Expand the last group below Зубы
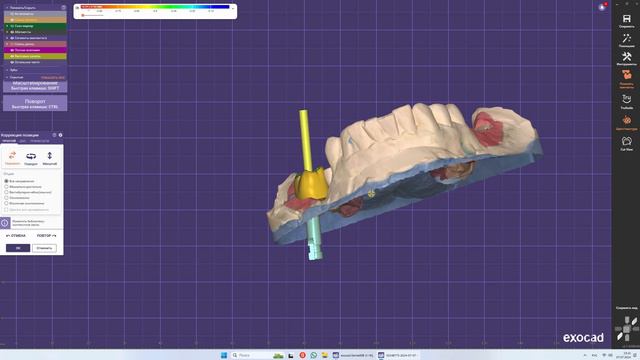The image size is (640, 360). tap(7, 77)
